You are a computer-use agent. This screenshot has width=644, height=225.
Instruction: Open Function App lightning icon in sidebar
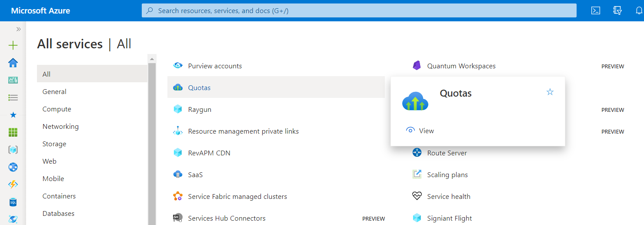point(13,185)
